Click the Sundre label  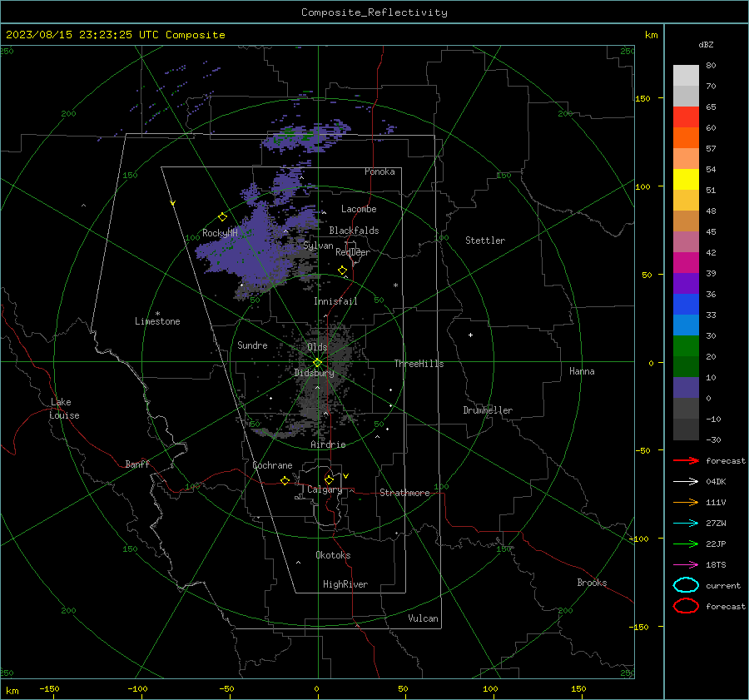pyautogui.click(x=252, y=345)
